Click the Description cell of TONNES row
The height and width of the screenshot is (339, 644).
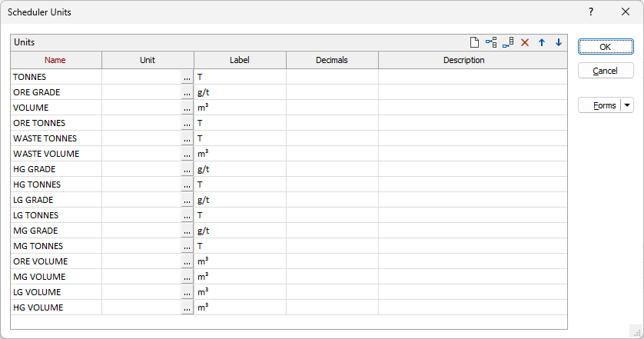click(x=473, y=77)
